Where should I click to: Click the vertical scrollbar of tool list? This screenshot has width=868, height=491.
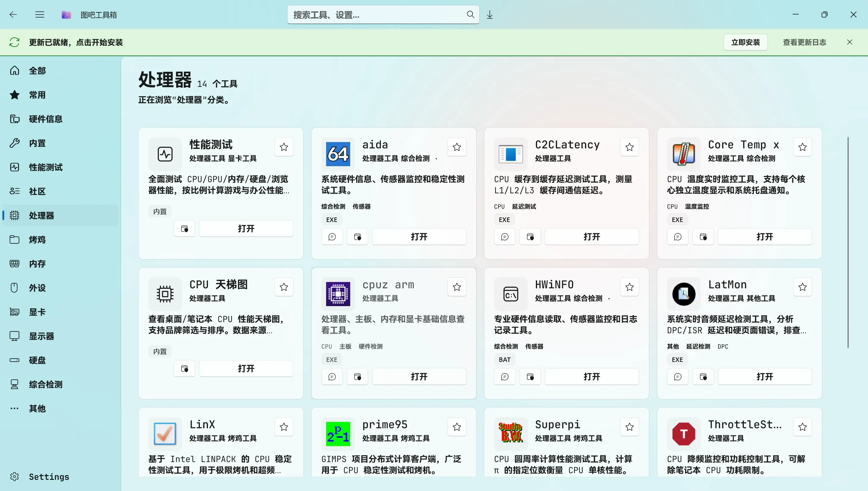click(848, 242)
